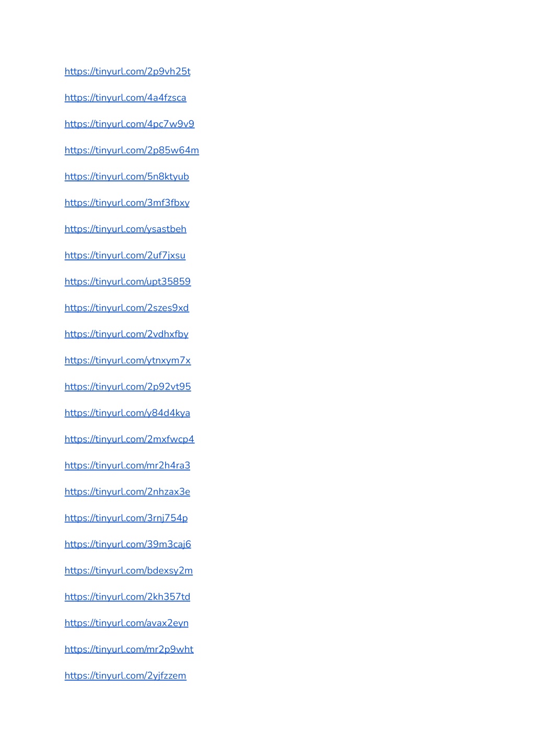This screenshot has height=756, width=535.
Task: Visit the tinyurl.com/2vdhxfby link
Action: pos(126,334)
